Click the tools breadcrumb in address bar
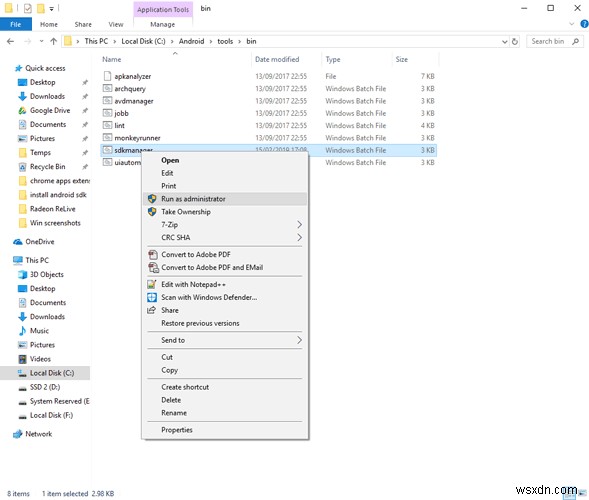589x500 pixels. pyautogui.click(x=225, y=41)
